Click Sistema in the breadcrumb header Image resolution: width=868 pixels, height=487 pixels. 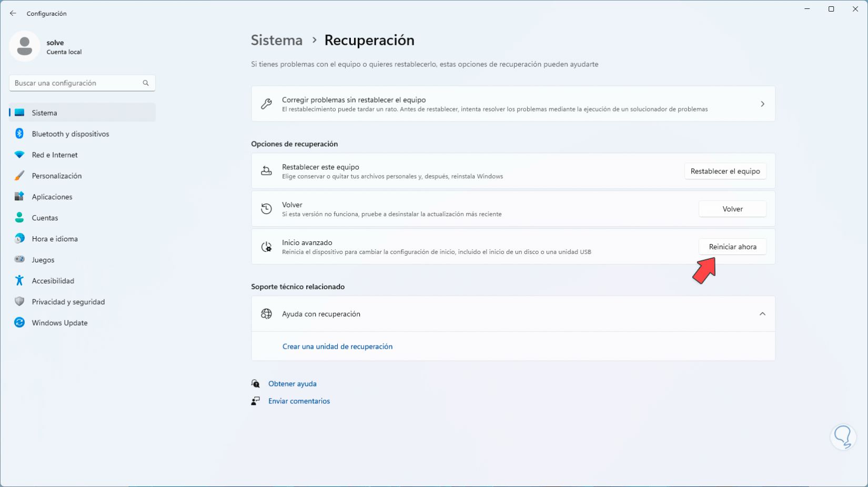click(277, 40)
